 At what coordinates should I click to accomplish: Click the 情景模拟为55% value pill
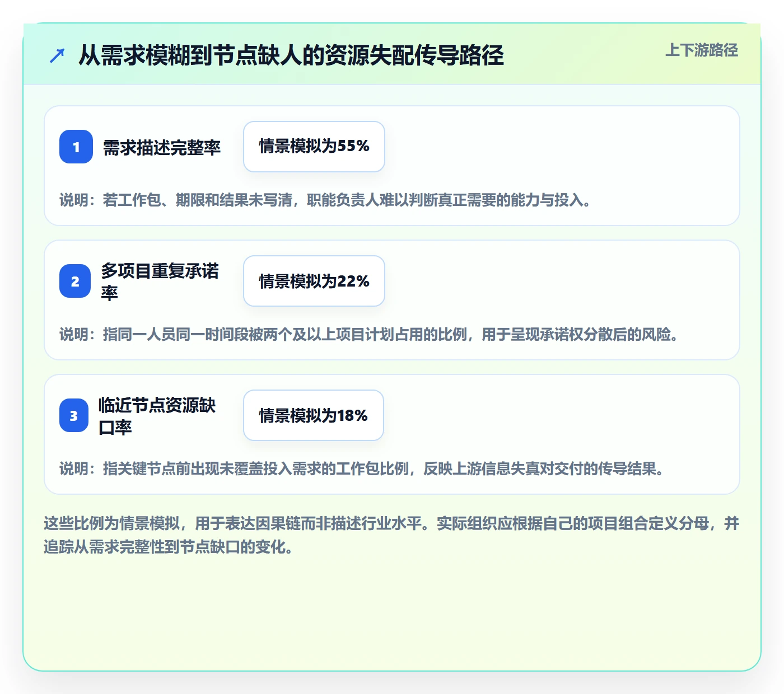point(314,147)
